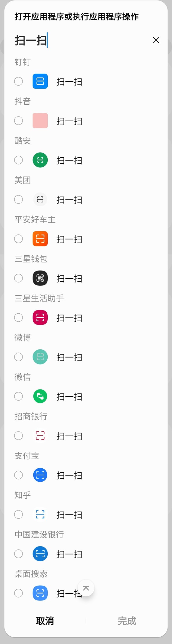The width and height of the screenshot is (172, 644).
Task: Select the radio button for 知乎 扫一扫
Action: tap(19, 514)
